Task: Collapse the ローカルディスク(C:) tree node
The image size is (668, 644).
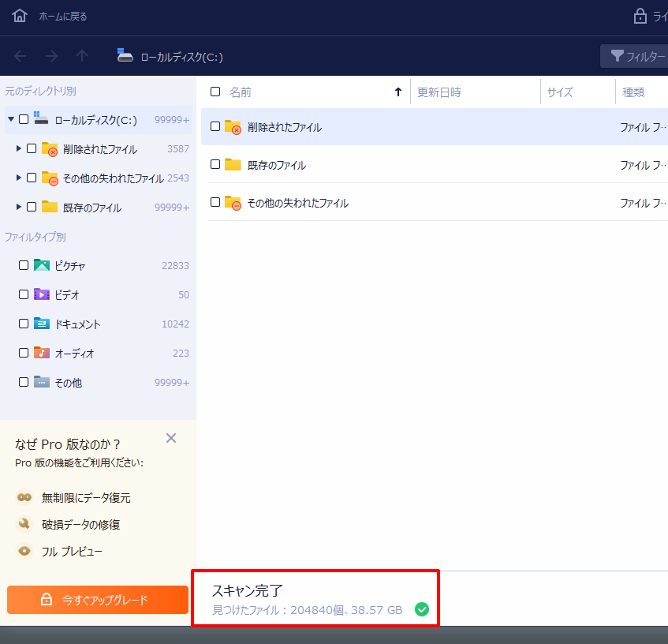Action: pyautogui.click(x=11, y=120)
